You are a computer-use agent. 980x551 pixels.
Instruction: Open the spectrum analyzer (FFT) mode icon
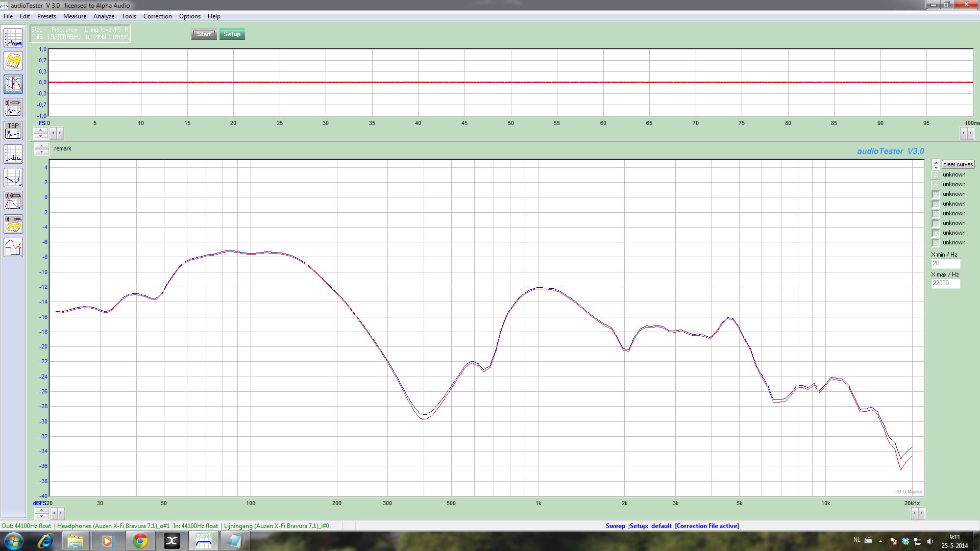(x=13, y=38)
